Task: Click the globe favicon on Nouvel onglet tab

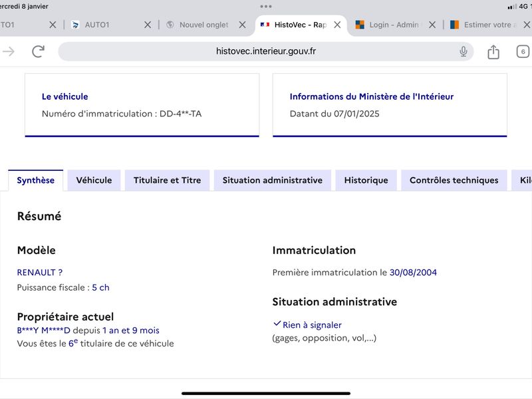Action: click(x=170, y=25)
